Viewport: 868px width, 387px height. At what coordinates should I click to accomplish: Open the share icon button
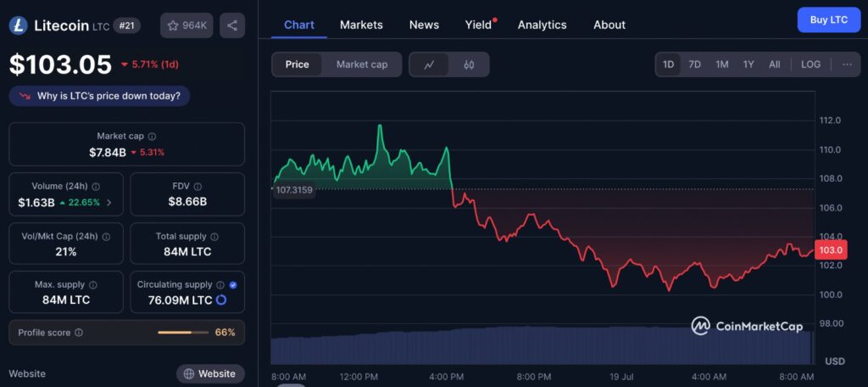[232, 25]
